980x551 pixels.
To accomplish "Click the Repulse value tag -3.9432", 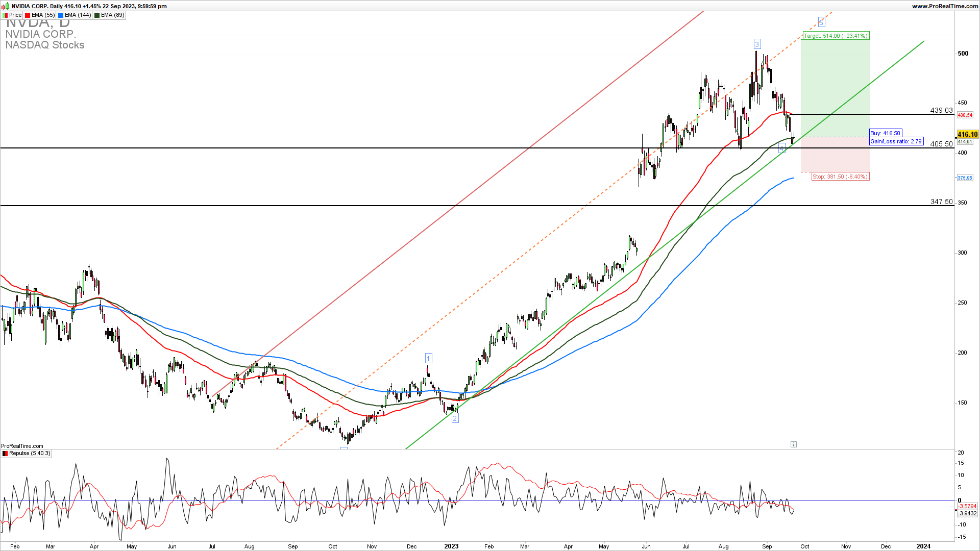I will [967, 513].
